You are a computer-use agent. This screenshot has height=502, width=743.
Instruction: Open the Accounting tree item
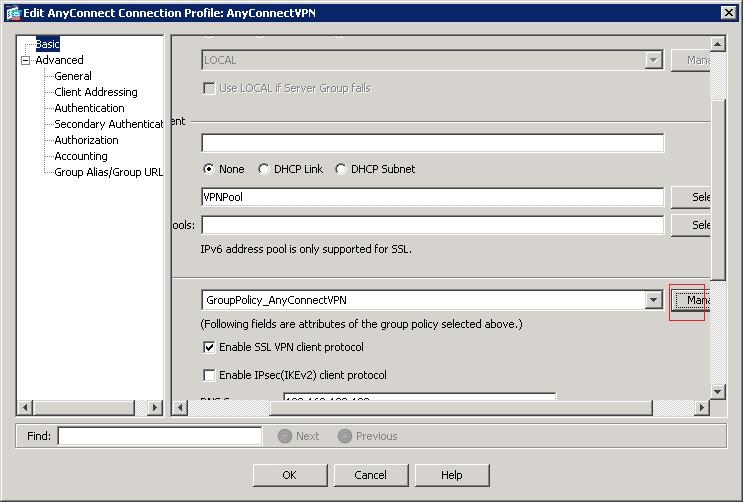81,156
